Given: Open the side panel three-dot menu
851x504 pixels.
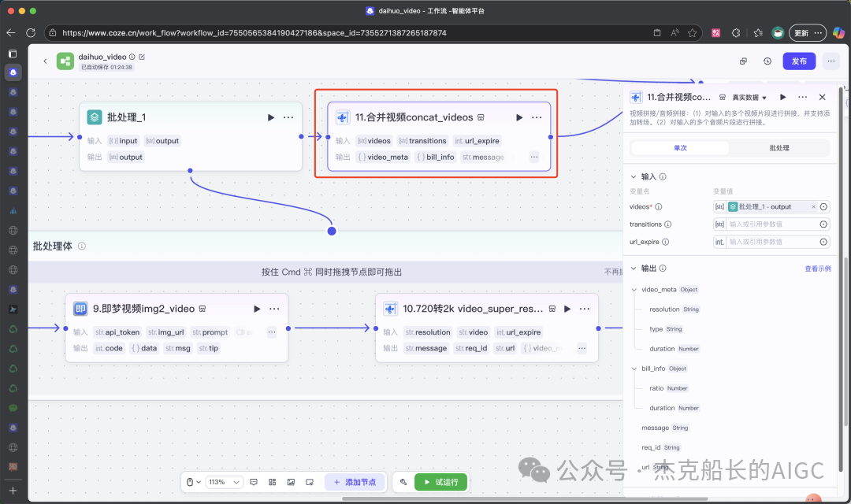Looking at the screenshot, I should click(803, 97).
